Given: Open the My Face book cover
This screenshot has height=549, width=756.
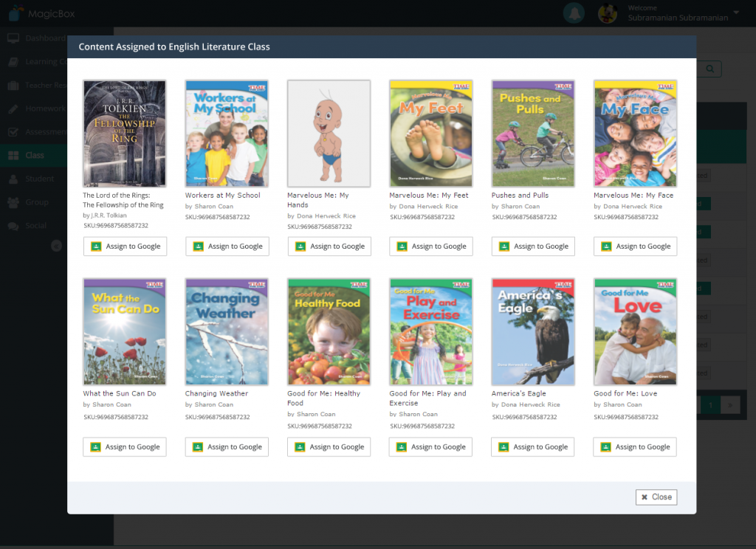Looking at the screenshot, I should tap(636, 134).
